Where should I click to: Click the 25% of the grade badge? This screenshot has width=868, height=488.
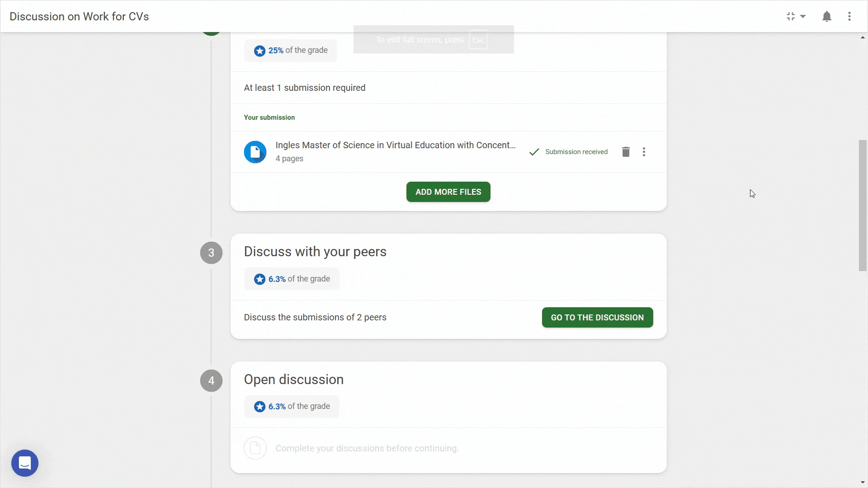[291, 51]
